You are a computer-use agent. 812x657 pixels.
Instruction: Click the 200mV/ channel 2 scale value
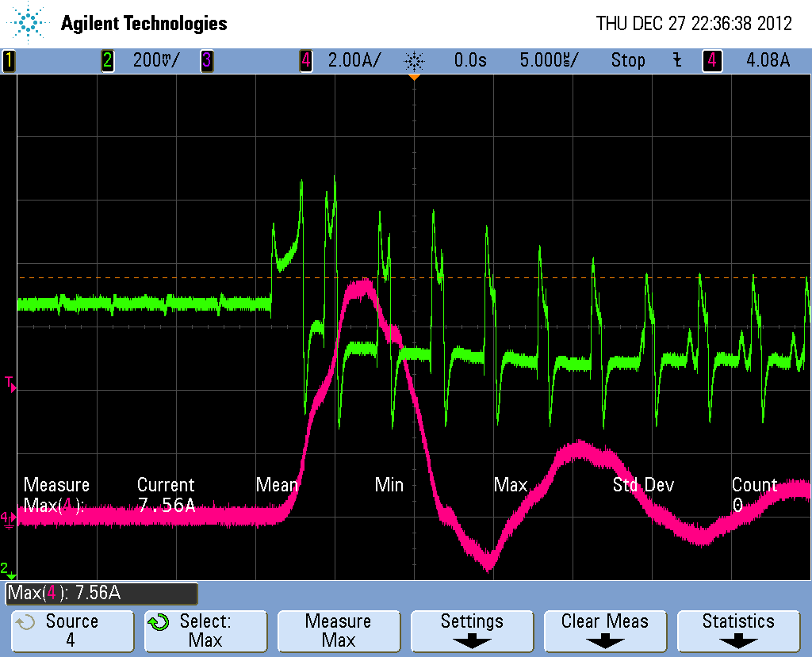click(x=156, y=60)
